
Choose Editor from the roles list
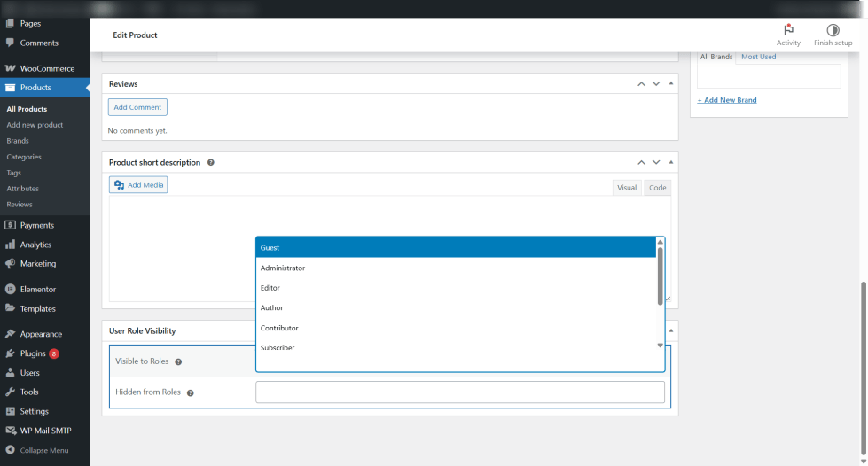pos(456,288)
